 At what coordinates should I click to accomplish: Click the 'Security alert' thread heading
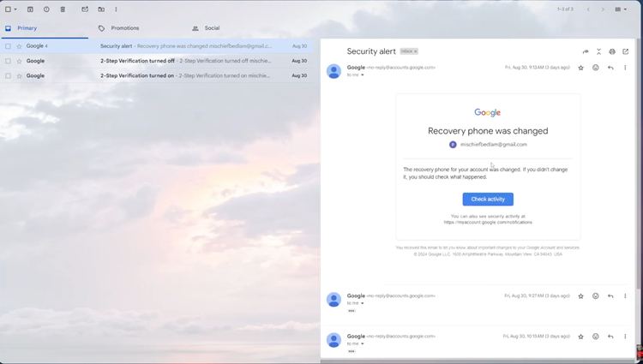371,51
